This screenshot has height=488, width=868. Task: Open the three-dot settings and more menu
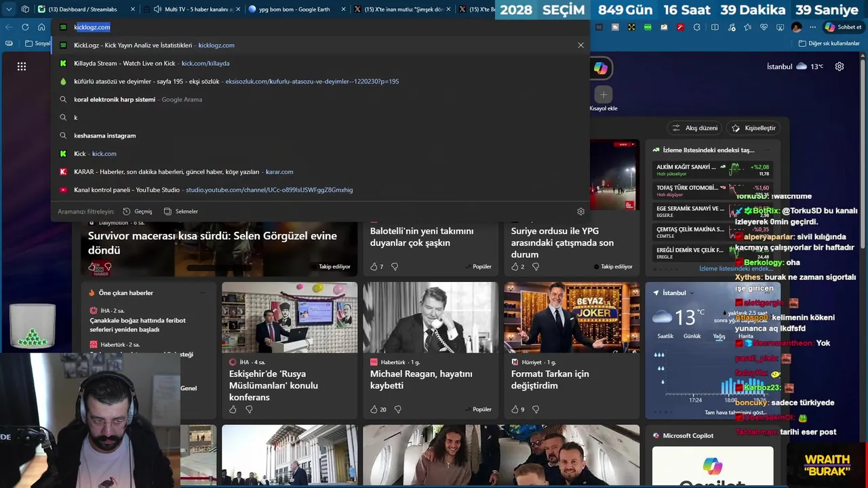(x=812, y=27)
